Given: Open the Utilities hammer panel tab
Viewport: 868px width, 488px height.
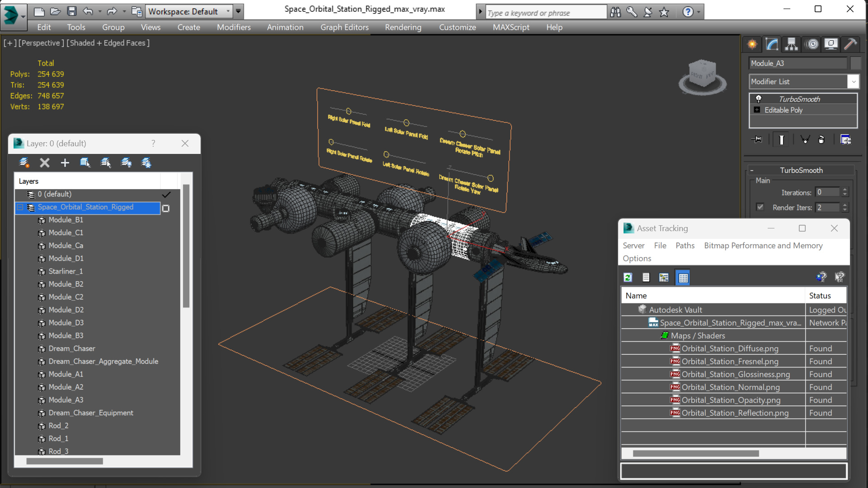Looking at the screenshot, I should (x=850, y=44).
